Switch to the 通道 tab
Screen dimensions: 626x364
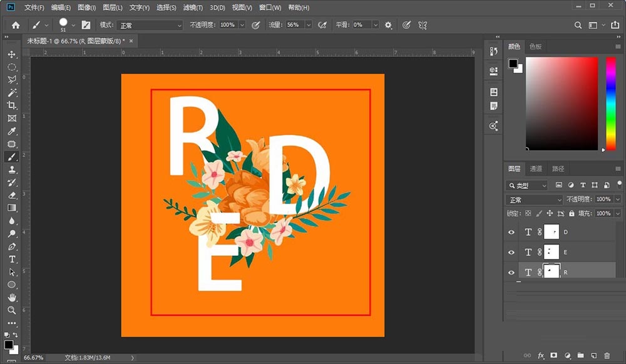point(536,168)
